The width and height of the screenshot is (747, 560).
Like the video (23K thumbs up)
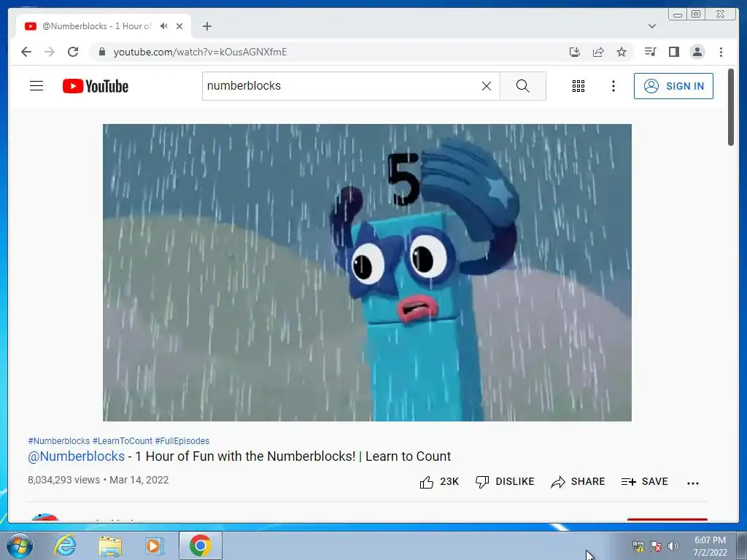[x=438, y=482]
